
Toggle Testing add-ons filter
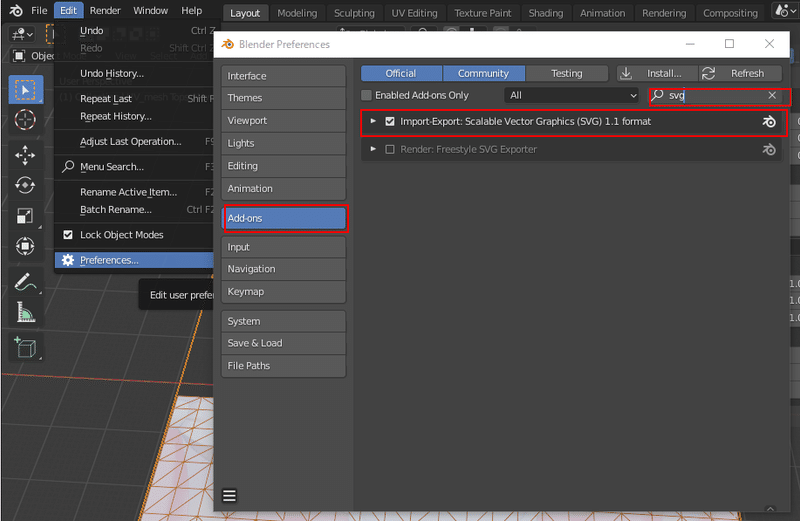point(566,73)
